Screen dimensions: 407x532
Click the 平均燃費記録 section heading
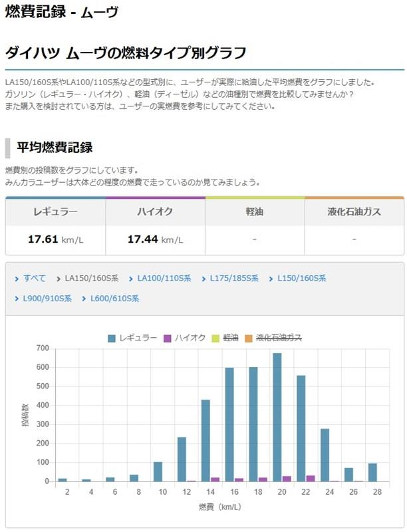[55, 148]
